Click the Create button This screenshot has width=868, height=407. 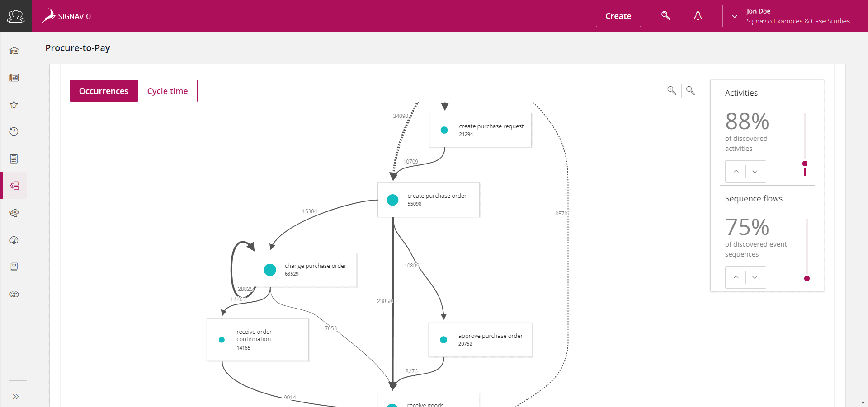coord(618,16)
